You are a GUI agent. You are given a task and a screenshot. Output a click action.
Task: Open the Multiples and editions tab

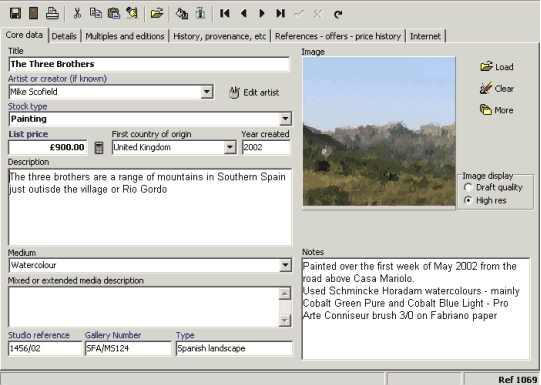125,36
